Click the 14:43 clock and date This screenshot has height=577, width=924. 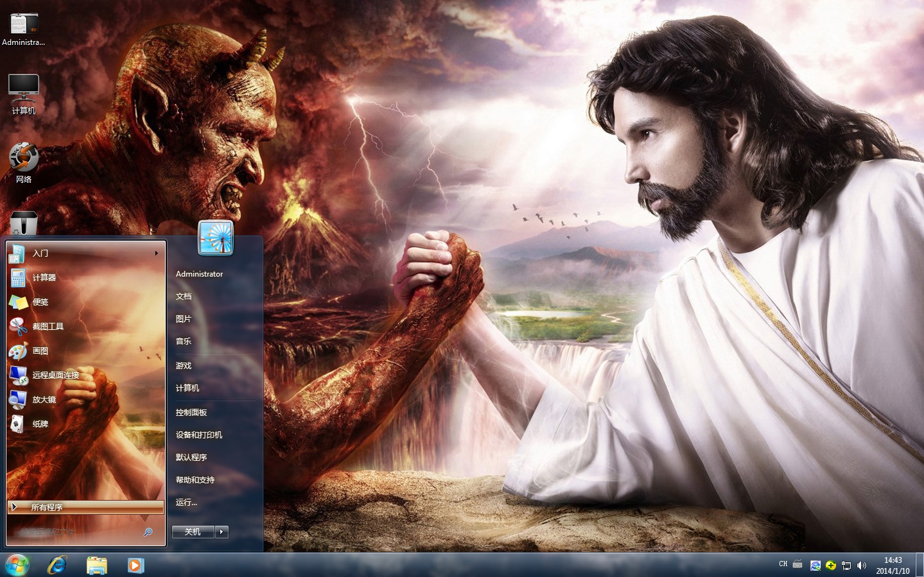pos(893,565)
